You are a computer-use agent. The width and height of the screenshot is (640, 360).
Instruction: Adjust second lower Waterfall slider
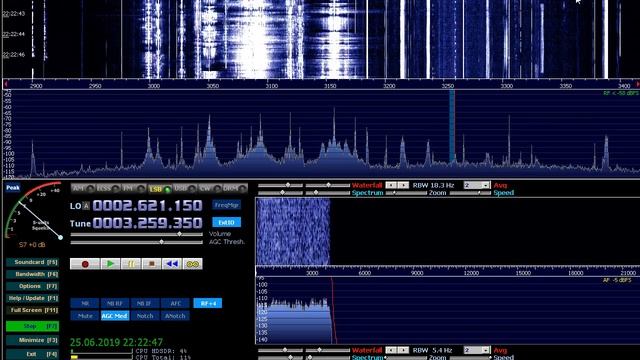tap(328, 350)
